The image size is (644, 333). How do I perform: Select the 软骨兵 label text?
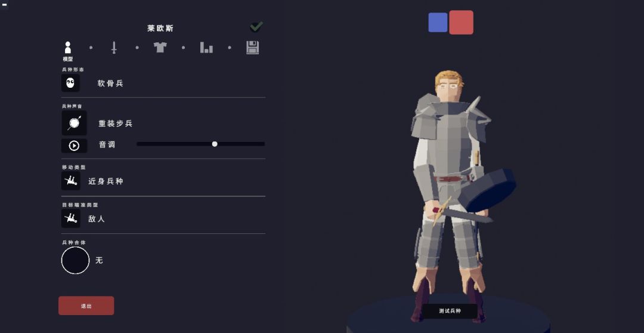click(x=110, y=84)
